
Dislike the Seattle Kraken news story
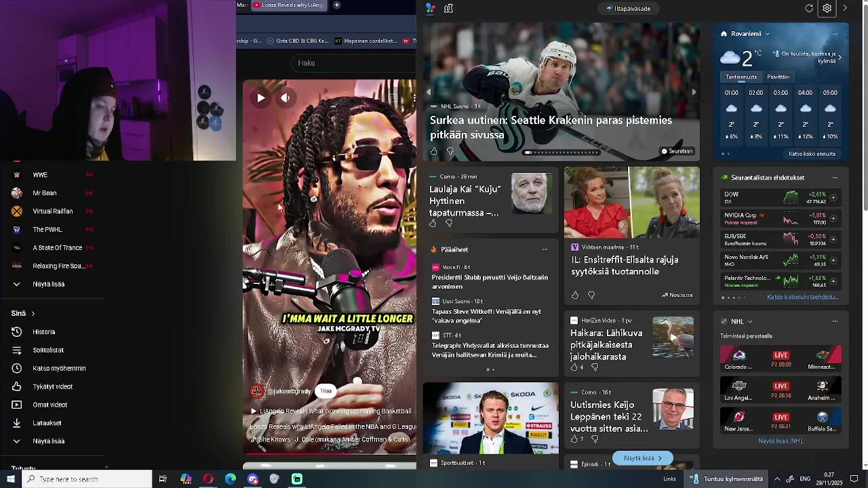pyautogui.click(x=450, y=151)
